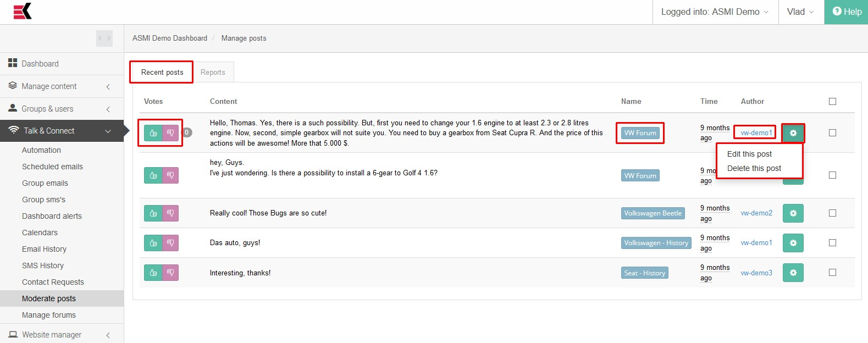Viewport: 868px width, 343px height.
Task: Open ASMI Demo Dashboard breadcrumb
Action: point(170,38)
